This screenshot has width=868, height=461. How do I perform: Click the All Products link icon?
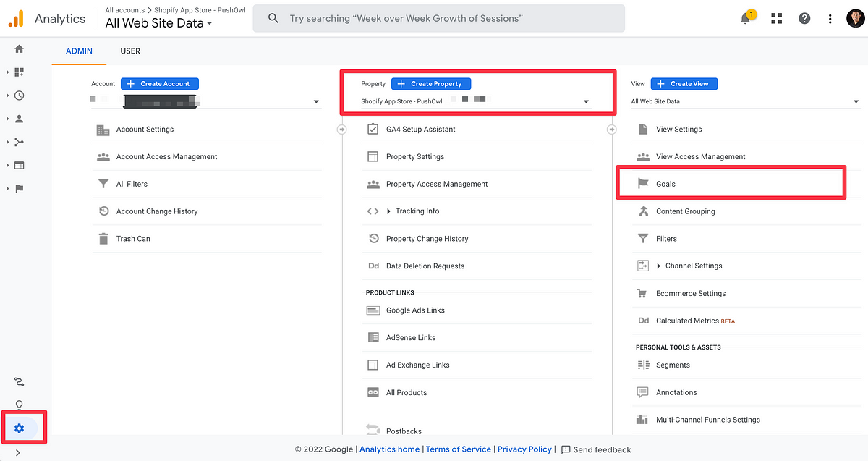click(373, 392)
